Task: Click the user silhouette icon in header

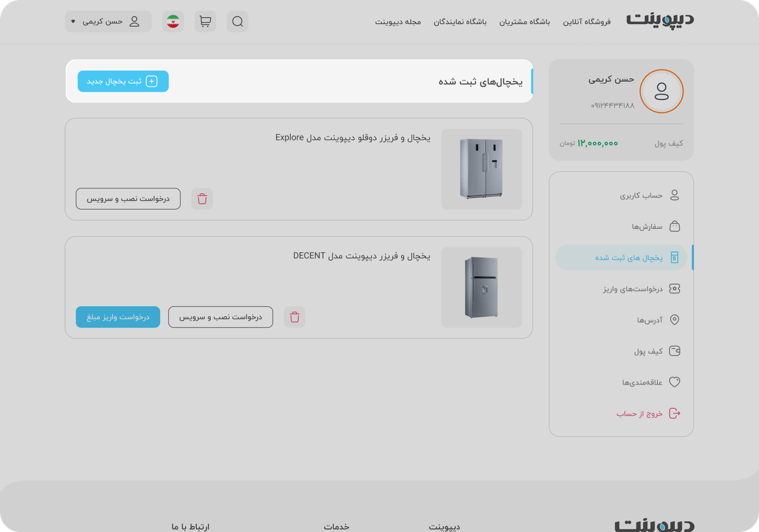Action: click(135, 22)
